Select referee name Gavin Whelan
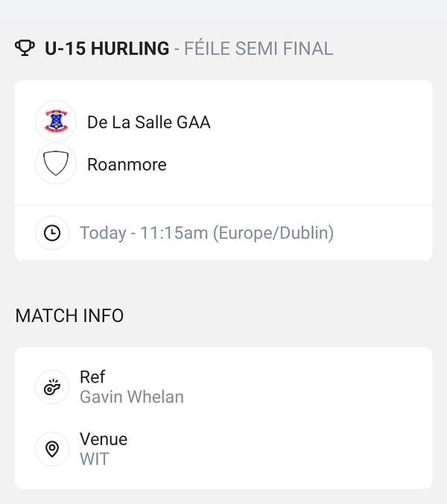This screenshot has width=447, height=504. click(132, 397)
